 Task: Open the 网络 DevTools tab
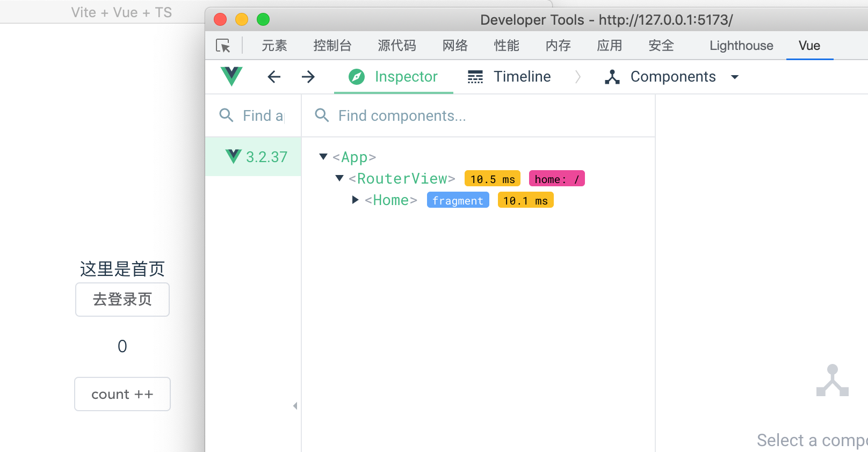(x=455, y=46)
